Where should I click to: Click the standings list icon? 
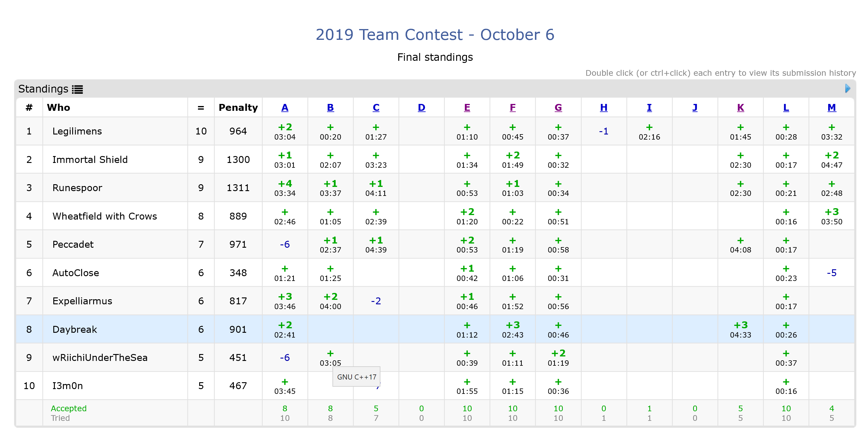coord(77,89)
